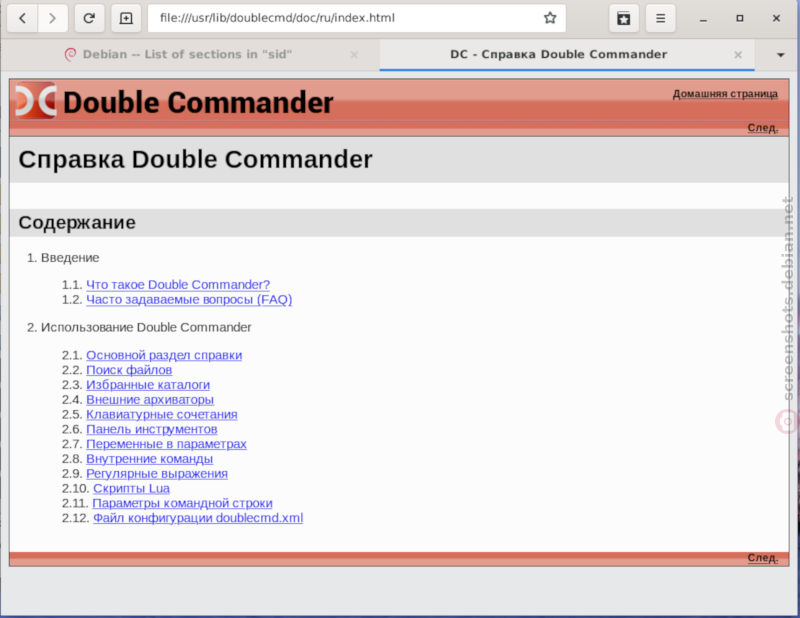
Task: Open Регулярные выражения link
Action: pyautogui.click(x=157, y=474)
